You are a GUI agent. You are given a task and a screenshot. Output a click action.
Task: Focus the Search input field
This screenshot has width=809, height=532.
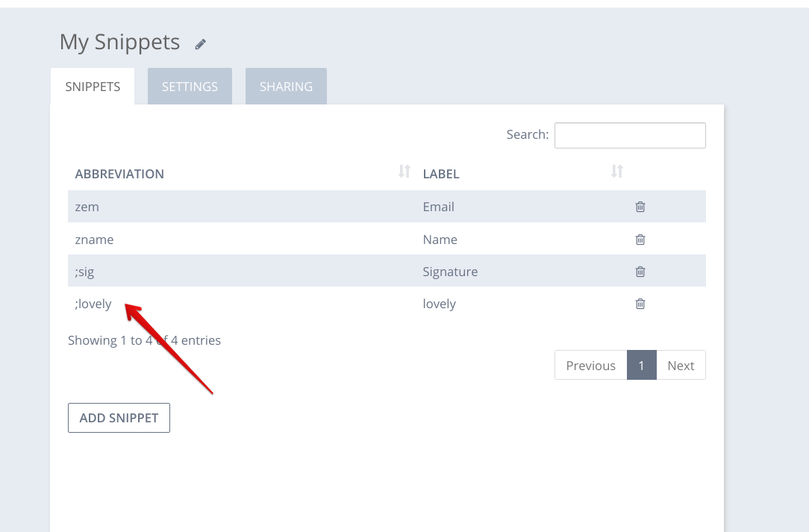[630, 135]
